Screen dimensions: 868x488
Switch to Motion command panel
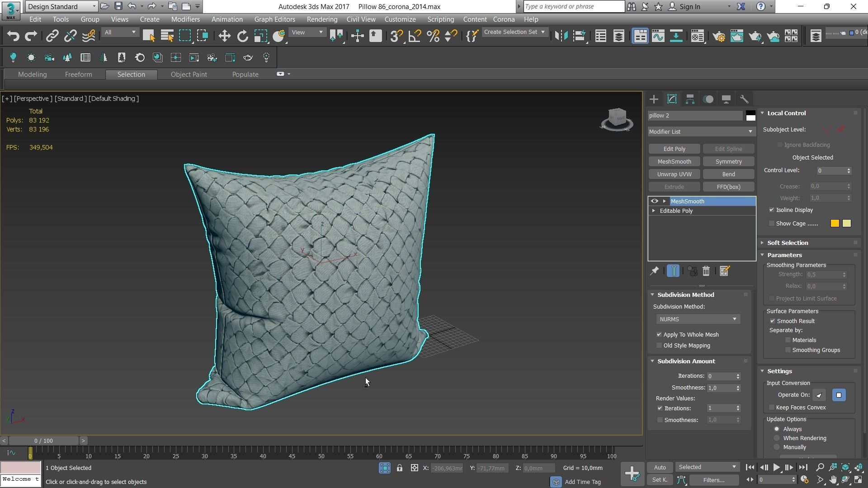[x=708, y=99]
